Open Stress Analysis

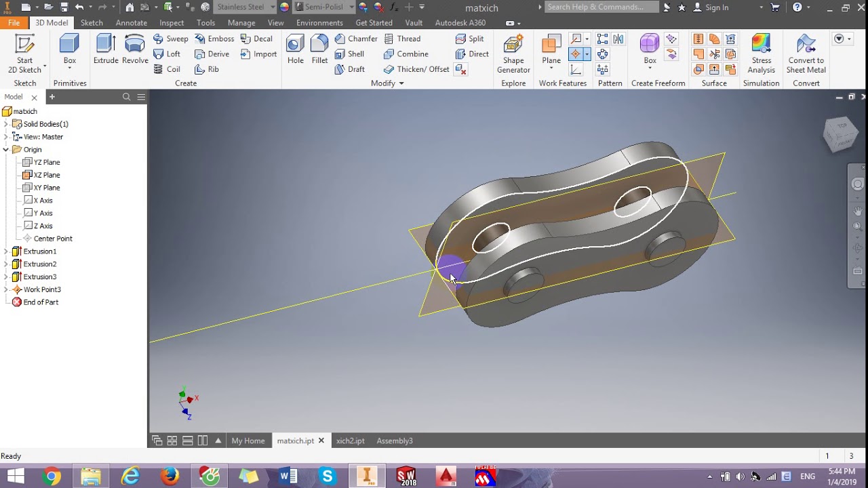tap(761, 54)
